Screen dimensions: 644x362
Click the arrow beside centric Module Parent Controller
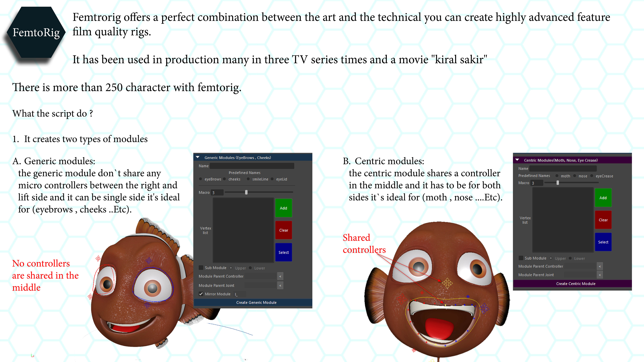[x=600, y=266]
